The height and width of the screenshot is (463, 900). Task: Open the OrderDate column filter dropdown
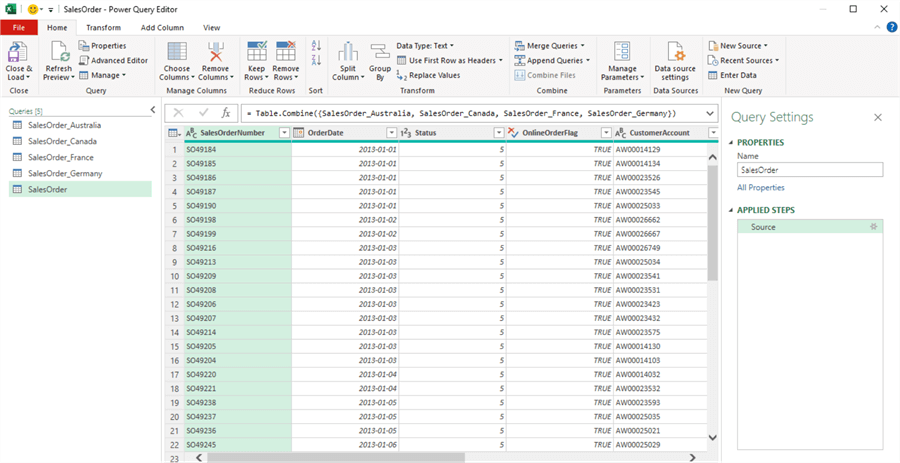coord(391,133)
